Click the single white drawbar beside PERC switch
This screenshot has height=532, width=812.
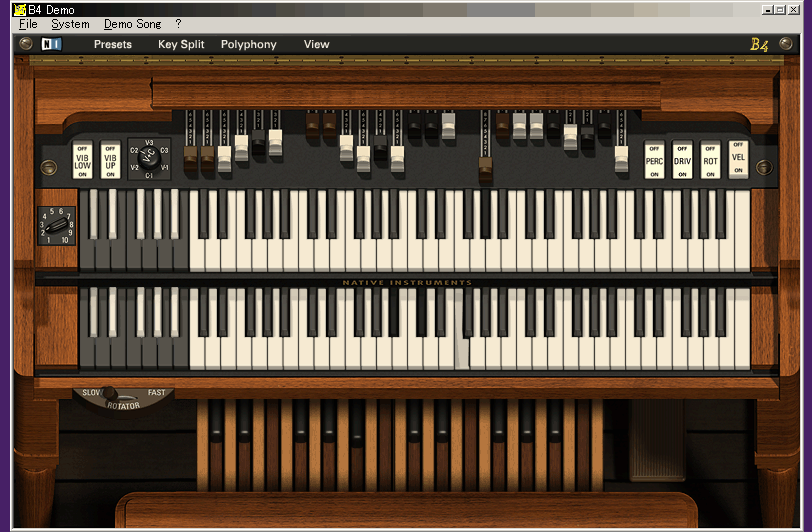click(x=621, y=159)
